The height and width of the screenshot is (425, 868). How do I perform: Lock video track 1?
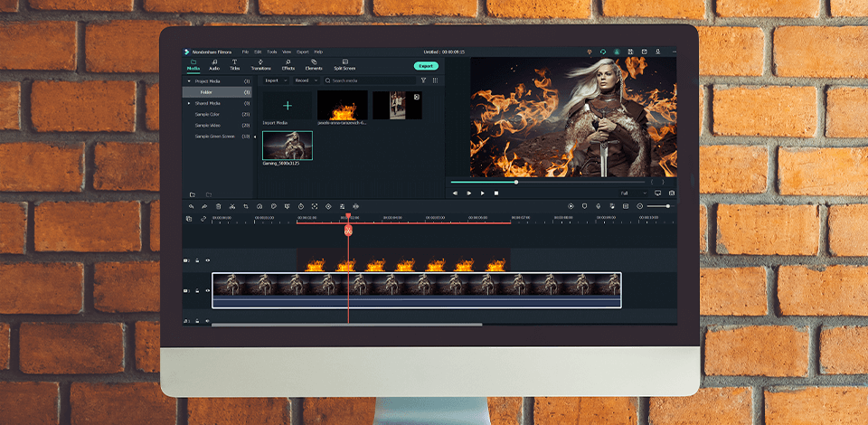pyautogui.click(x=198, y=290)
